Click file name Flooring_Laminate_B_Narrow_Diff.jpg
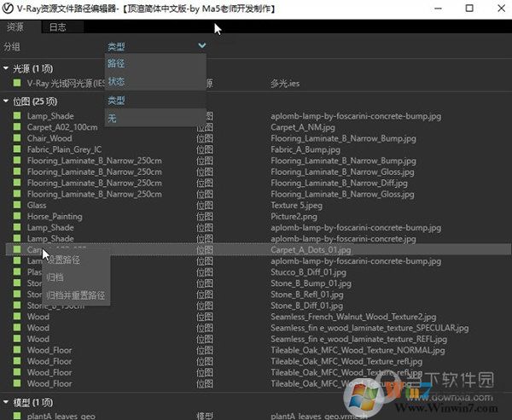Screen dimensions: 512x420 tap(339, 183)
